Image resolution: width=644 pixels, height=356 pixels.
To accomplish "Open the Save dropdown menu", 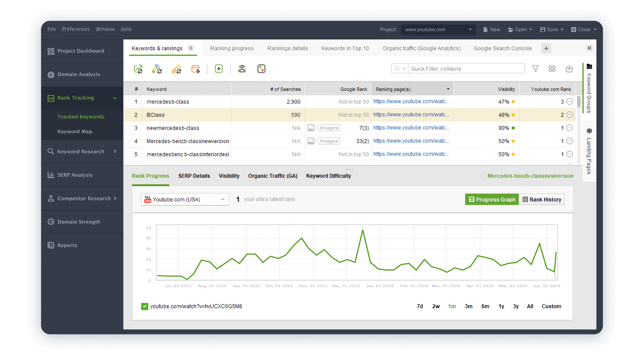I will point(552,29).
